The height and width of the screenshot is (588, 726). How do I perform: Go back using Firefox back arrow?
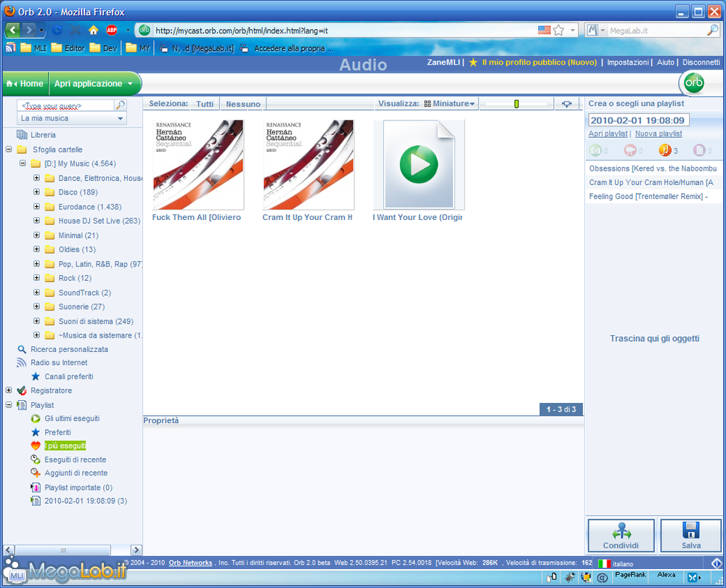click(x=13, y=30)
